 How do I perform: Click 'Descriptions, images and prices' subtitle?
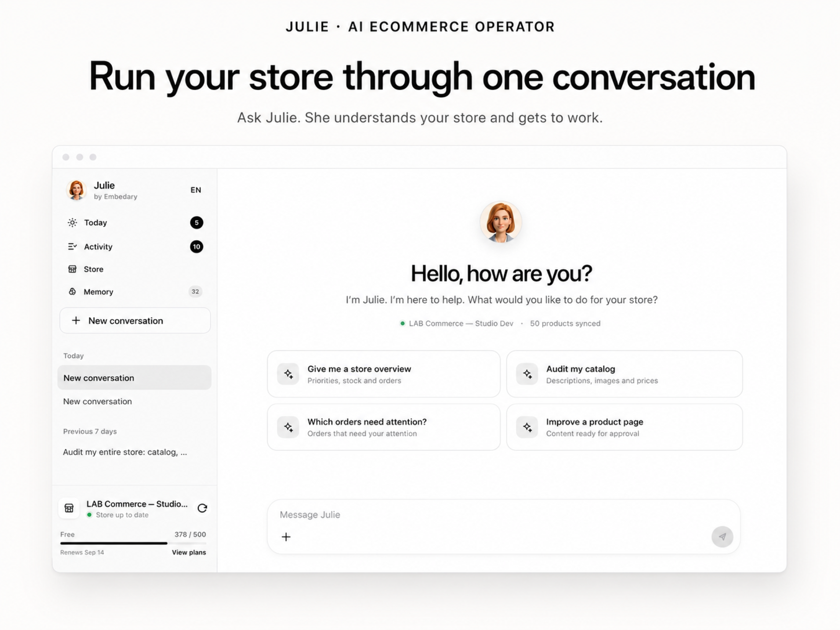[x=602, y=380]
